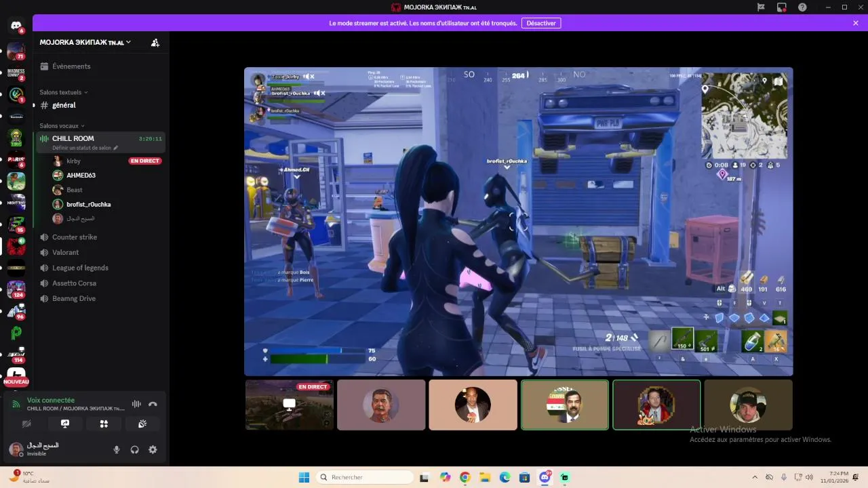Join the League of legends voice channel
The image size is (868, 488).
click(x=100, y=268)
